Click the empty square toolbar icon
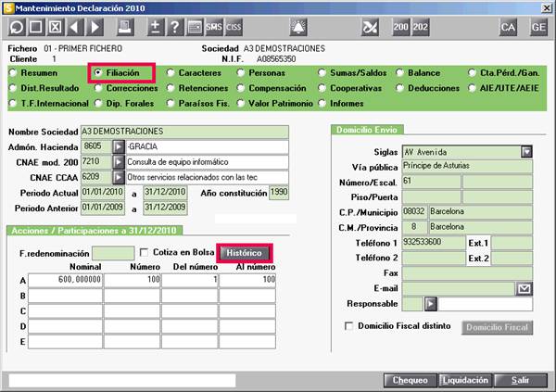The width and height of the screenshot is (556, 392). [x=36, y=27]
